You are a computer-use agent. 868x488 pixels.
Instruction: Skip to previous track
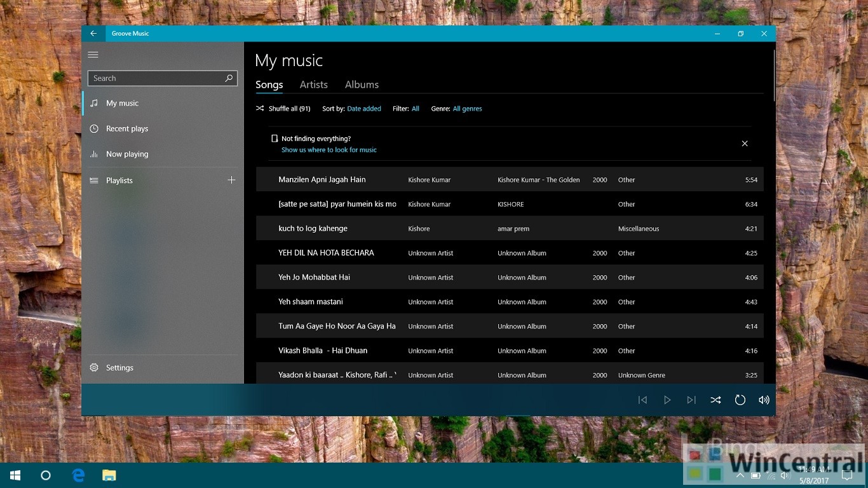click(x=642, y=400)
